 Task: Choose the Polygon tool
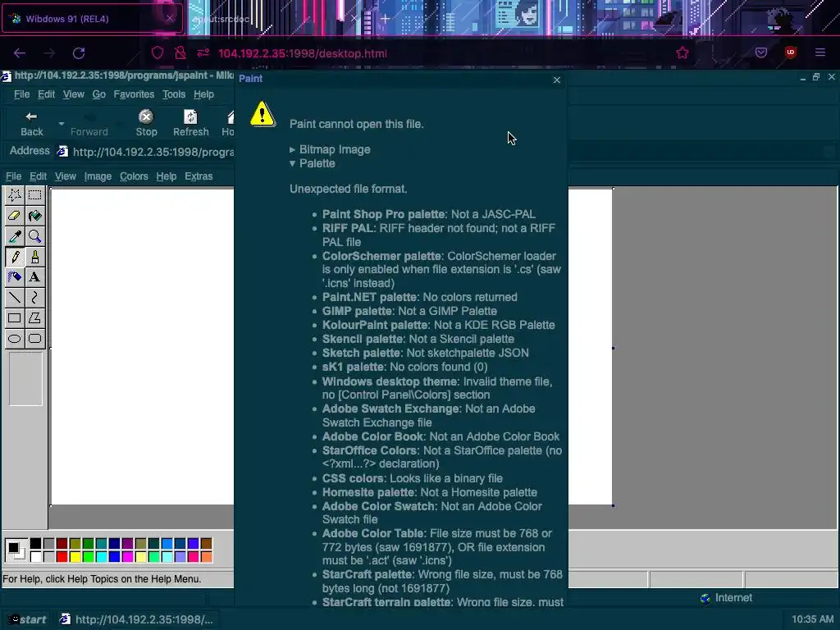point(34,318)
